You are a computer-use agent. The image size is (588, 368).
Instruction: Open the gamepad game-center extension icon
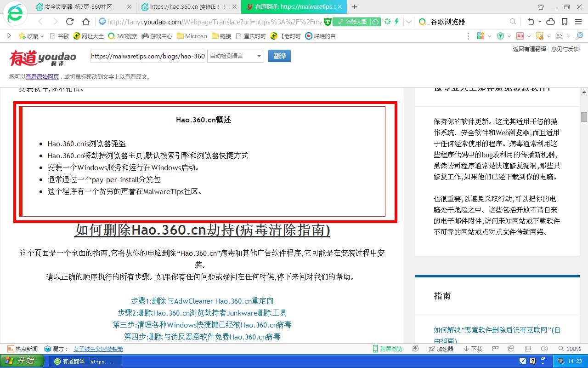point(559,36)
